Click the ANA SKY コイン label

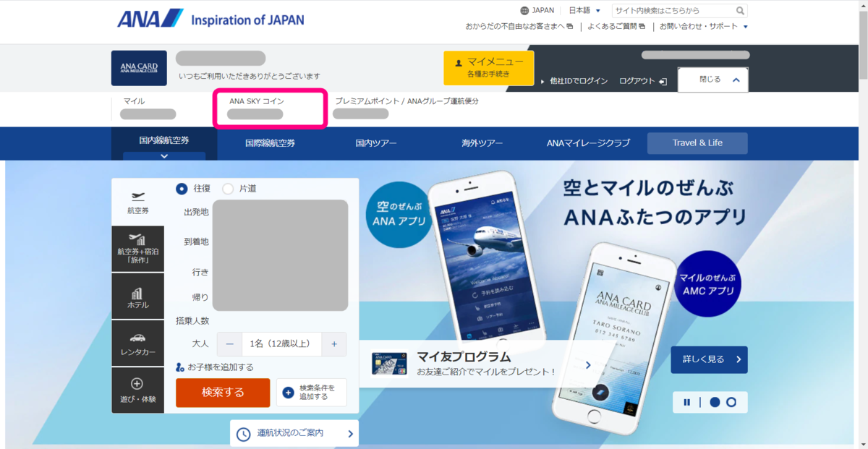pos(257,101)
